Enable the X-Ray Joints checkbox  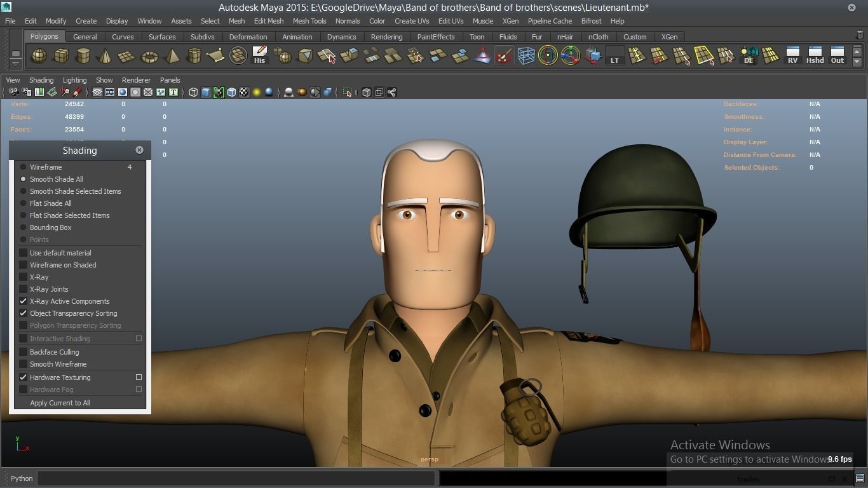click(x=24, y=289)
